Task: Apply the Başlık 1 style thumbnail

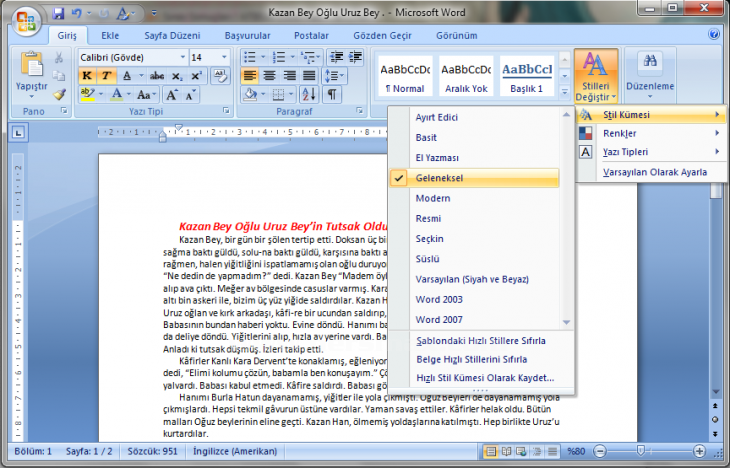Action: click(527, 76)
